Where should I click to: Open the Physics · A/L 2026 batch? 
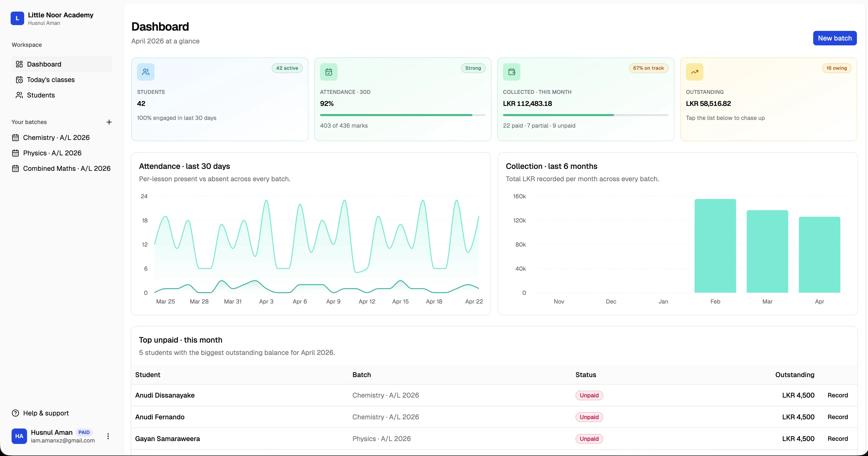62,153
